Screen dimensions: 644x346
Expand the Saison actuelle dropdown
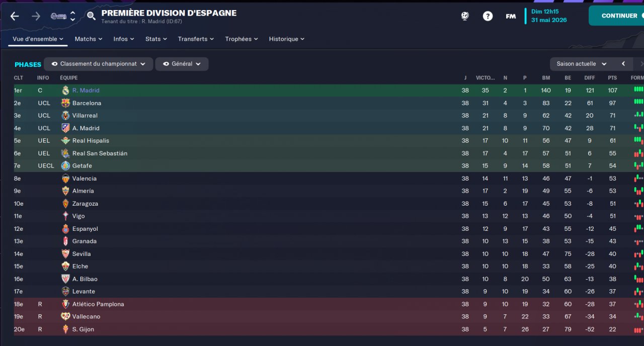pos(582,64)
